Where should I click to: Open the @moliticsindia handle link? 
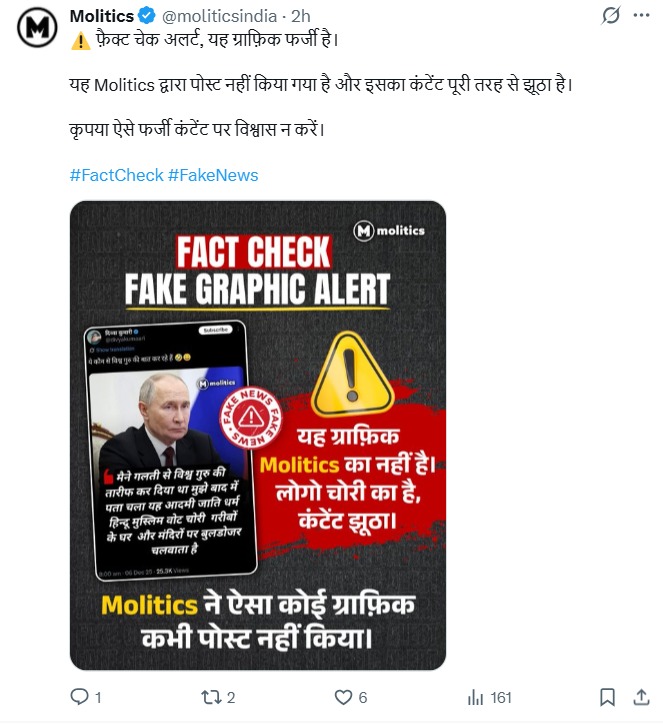(x=219, y=16)
